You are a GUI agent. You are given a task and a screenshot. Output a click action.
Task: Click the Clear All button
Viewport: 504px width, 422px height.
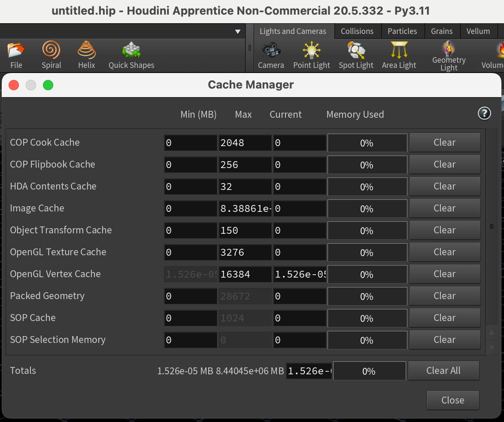[x=443, y=370]
